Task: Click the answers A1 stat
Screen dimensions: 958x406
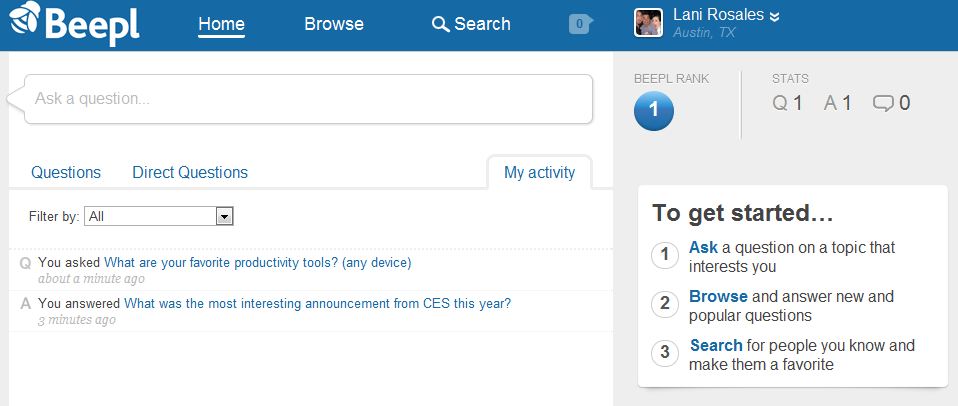Action: point(837,102)
